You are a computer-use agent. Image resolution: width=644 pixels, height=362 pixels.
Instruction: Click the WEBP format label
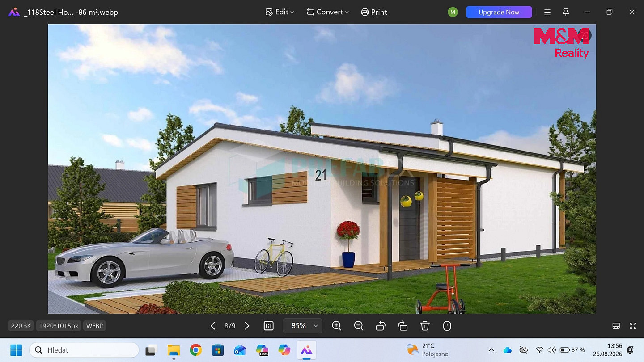point(94,326)
